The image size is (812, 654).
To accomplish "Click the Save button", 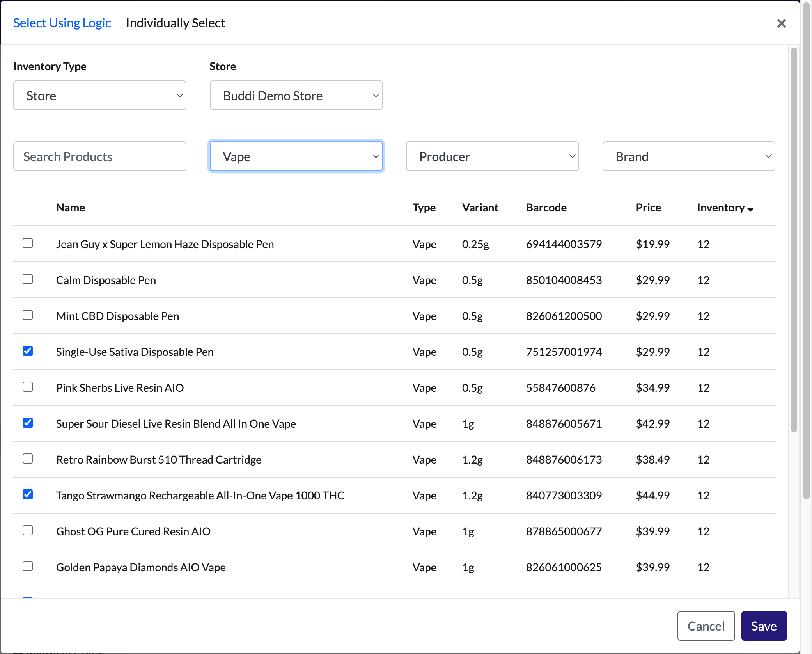I will (764, 626).
